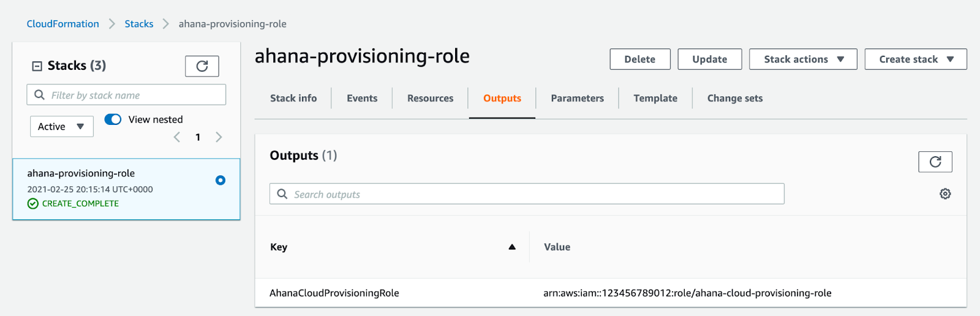Sort outputs by Key column
This screenshot has height=316, width=980.
(511, 247)
